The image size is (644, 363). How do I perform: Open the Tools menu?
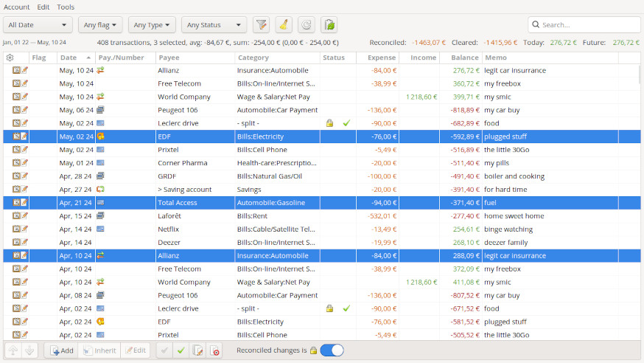tap(66, 7)
